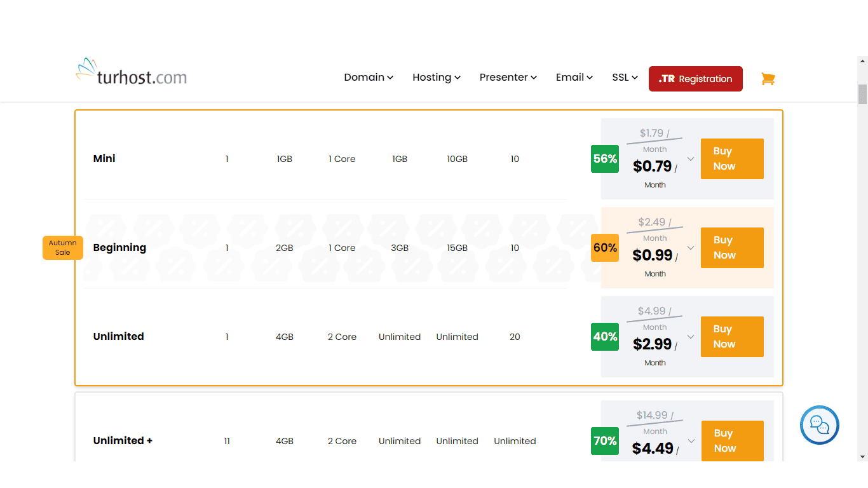
Task: Click the 2GB value in Beginning row
Action: [x=285, y=248]
